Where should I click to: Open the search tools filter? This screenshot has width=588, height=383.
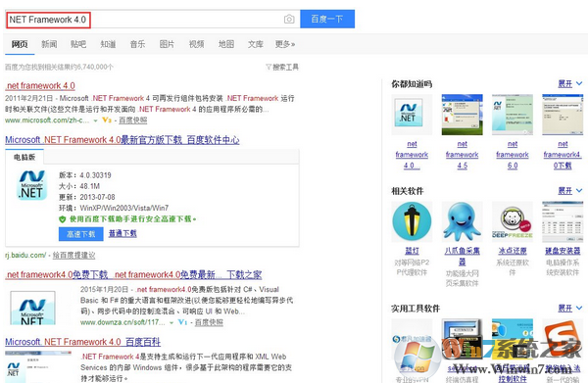pos(282,67)
